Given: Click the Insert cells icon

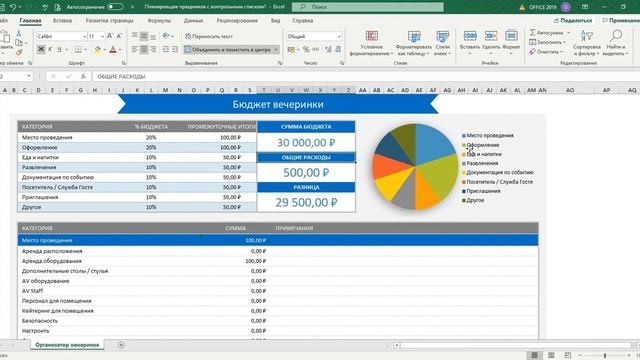Looking at the screenshot, I should 470,36.
